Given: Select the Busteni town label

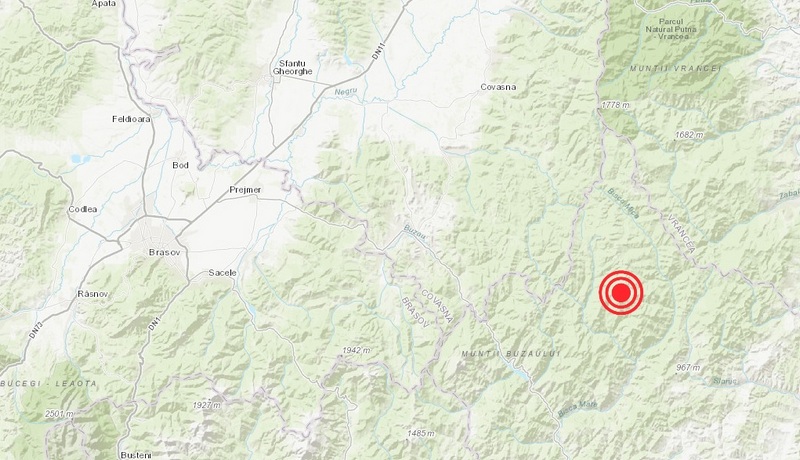Looking at the screenshot, I should click(136, 455).
